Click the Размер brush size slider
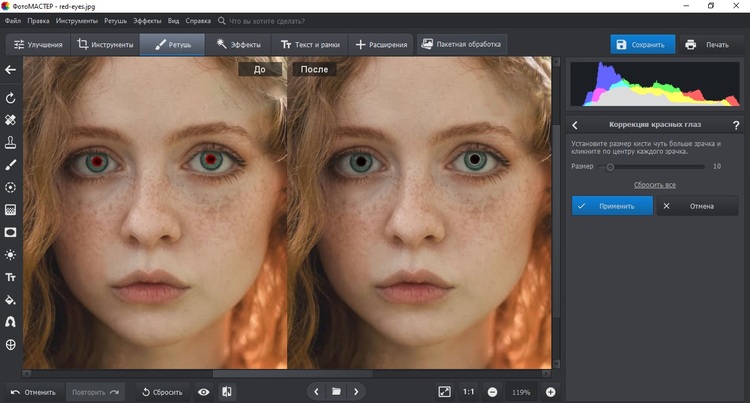750x403 pixels. click(x=610, y=166)
